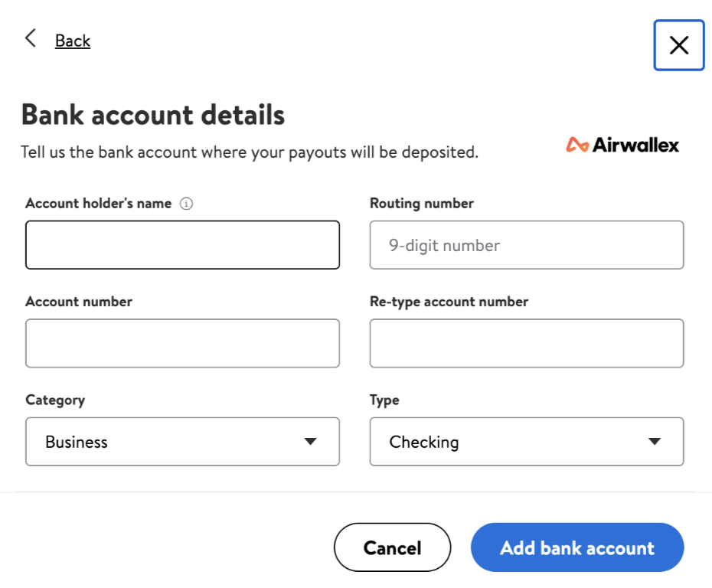Close the bank account details dialog

tap(678, 45)
